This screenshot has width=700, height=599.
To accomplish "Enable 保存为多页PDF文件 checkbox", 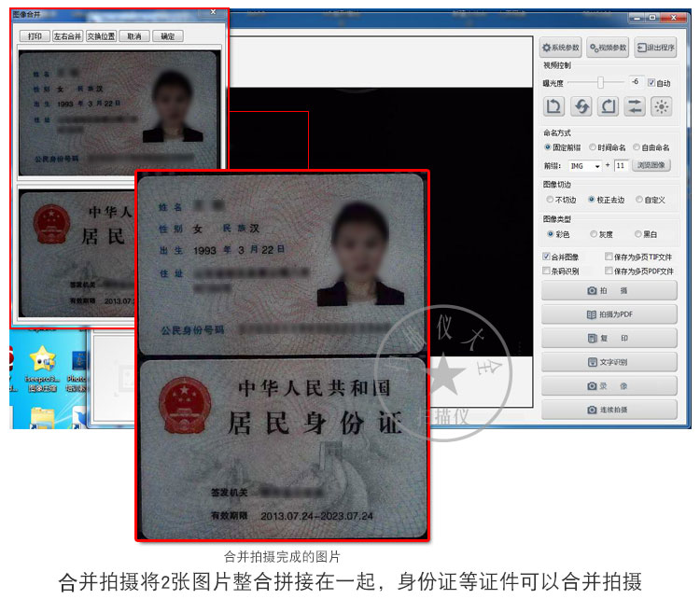I will coord(609,271).
